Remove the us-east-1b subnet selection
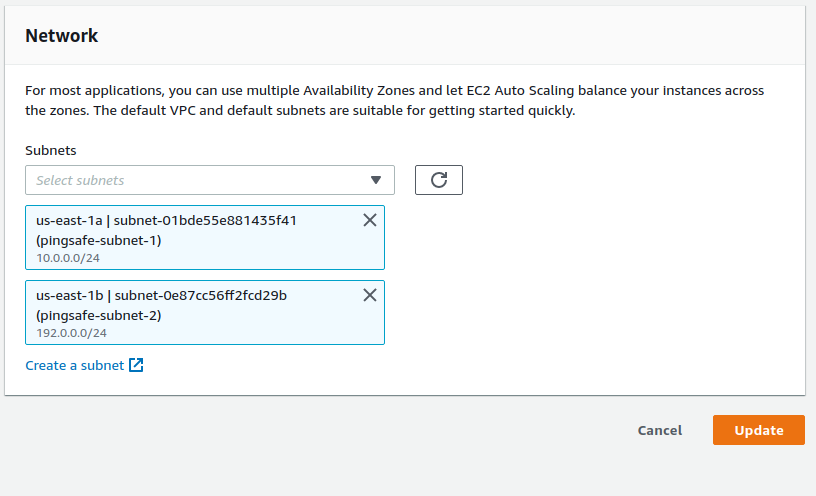The width and height of the screenshot is (816, 496). click(369, 295)
